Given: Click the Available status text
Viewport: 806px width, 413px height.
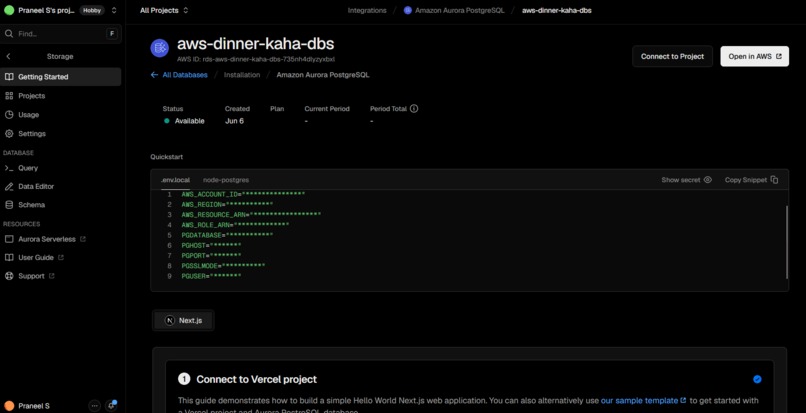Looking at the screenshot, I should [x=189, y=121].
